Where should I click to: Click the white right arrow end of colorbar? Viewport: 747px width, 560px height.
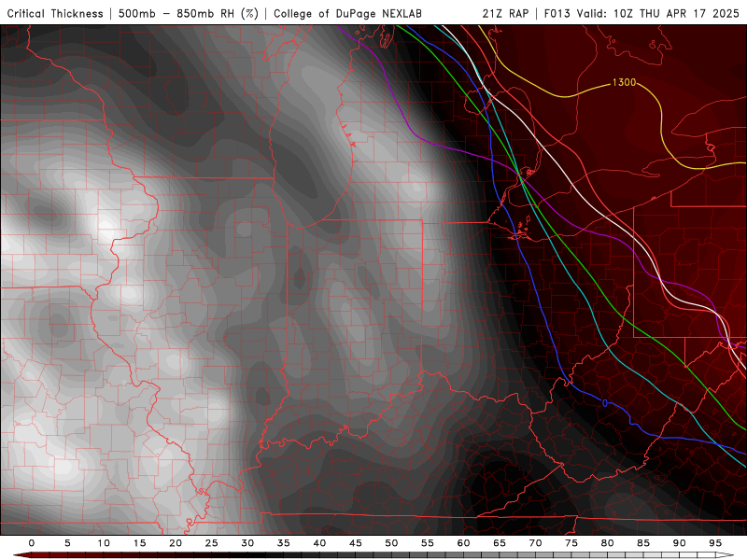725,555
